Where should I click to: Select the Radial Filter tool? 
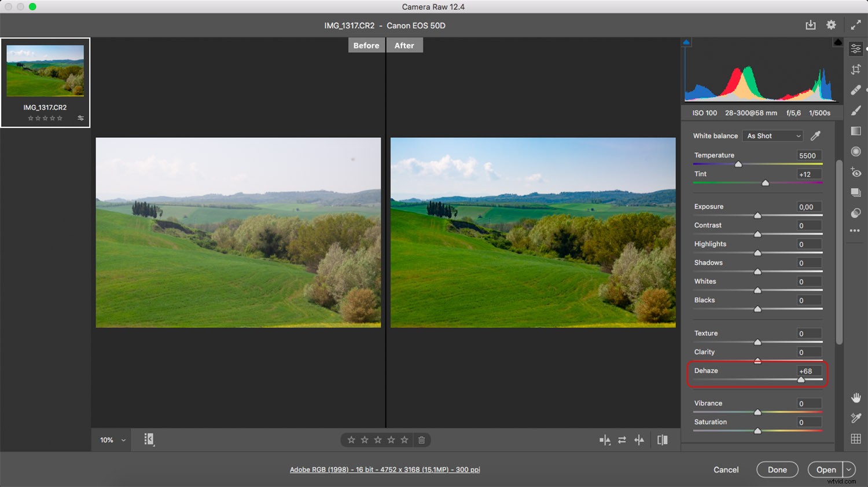pyautogui.click(x=856, y=151)
